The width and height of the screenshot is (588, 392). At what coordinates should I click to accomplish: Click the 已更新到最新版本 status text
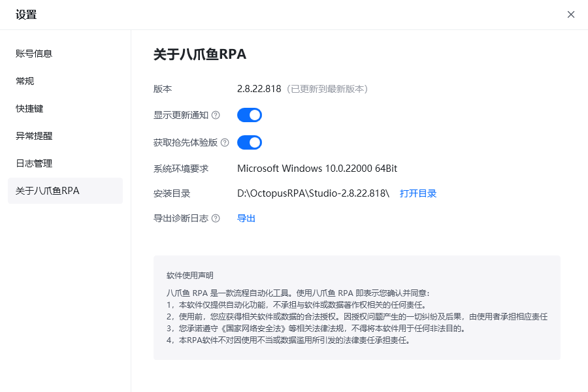tap(327, 89)
